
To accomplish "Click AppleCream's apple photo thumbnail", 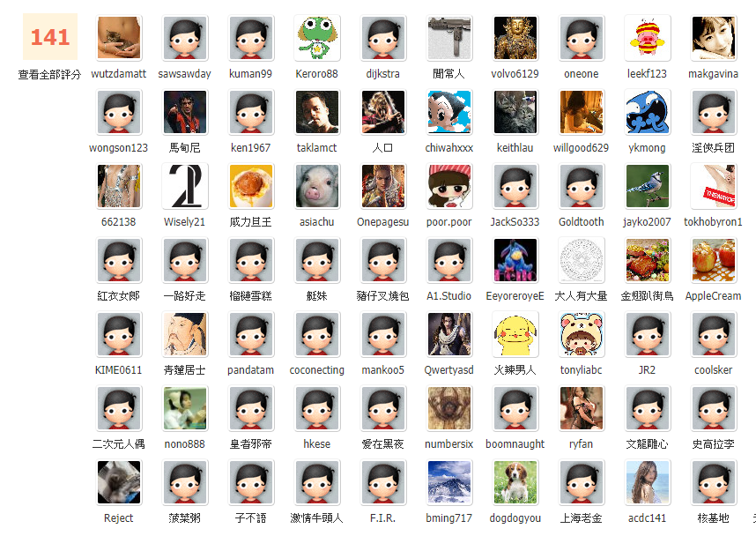I will pos(714,260).
